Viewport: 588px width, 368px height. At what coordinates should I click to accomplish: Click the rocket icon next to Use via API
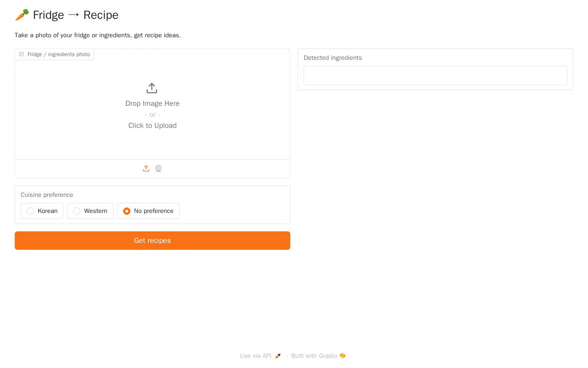pos(278,356)
